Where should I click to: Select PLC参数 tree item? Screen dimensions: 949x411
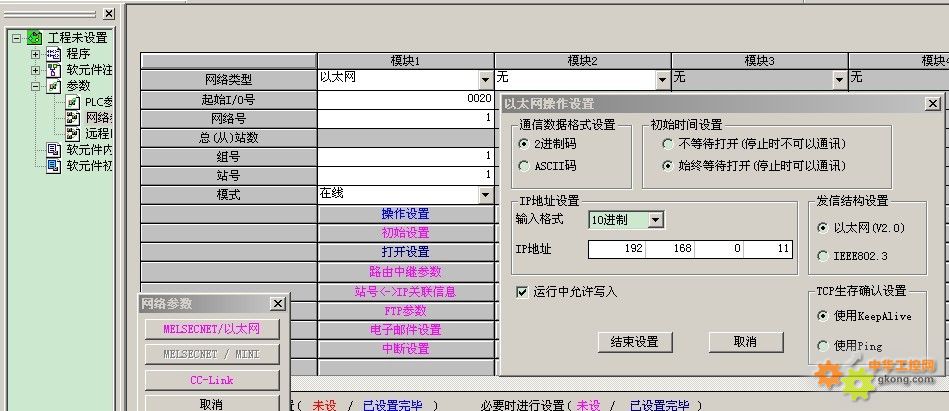coord(99,102)
